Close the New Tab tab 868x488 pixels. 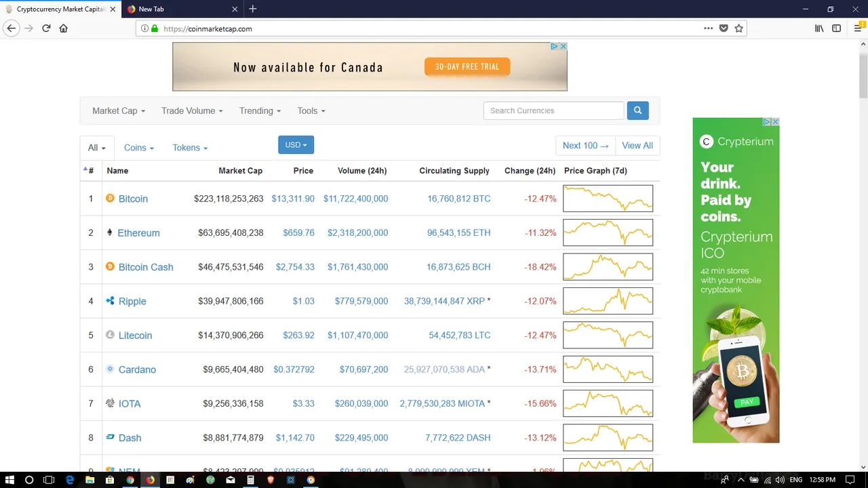tap(235, 9)
